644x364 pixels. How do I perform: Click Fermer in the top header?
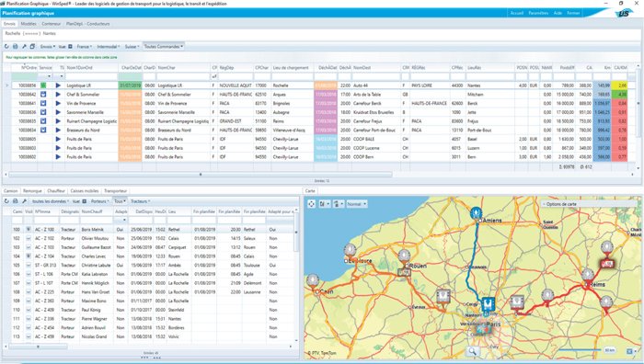(573, 13)
